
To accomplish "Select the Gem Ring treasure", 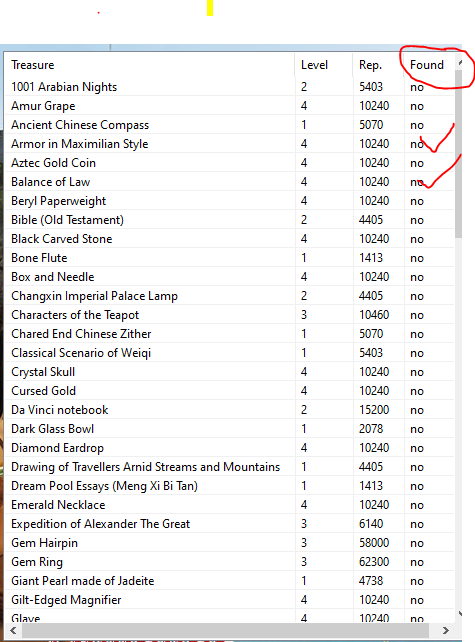I will (x=230, y=562).
